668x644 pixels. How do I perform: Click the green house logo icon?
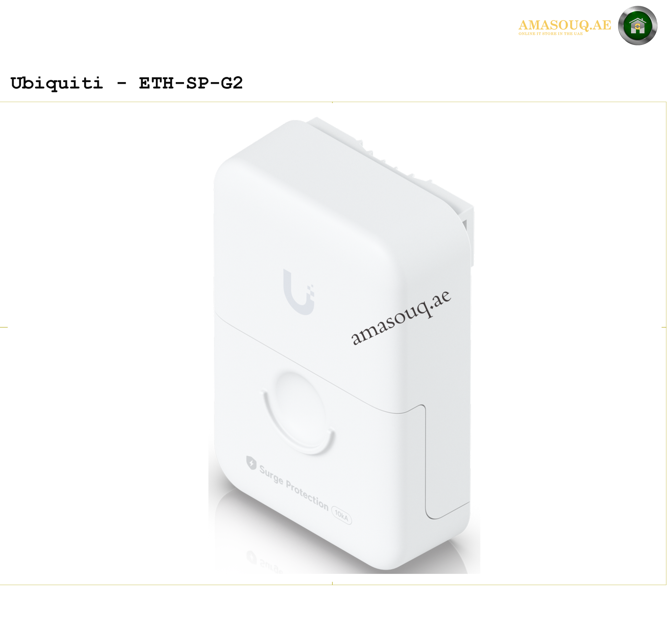tap(637, 26)
